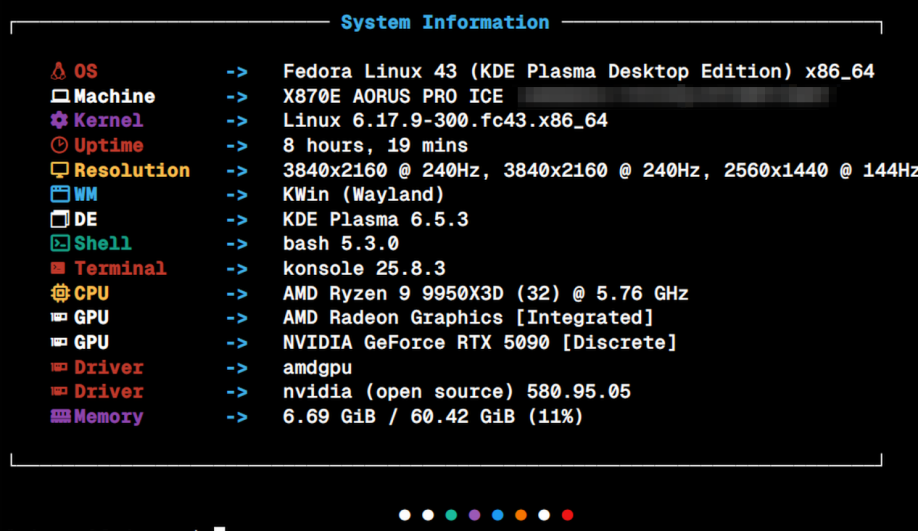
Task: Click the KDE Plasma 6.5.3 value
Action: [376, 220]
